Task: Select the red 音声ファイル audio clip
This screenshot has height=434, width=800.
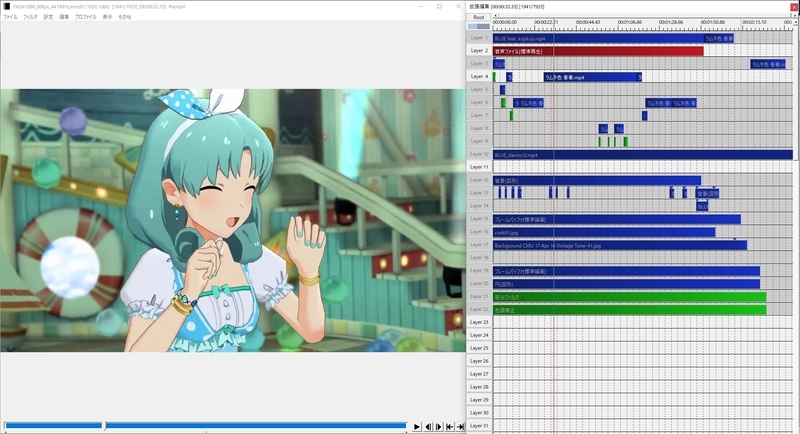Action: pyautogui.click(x=598, y=52)
